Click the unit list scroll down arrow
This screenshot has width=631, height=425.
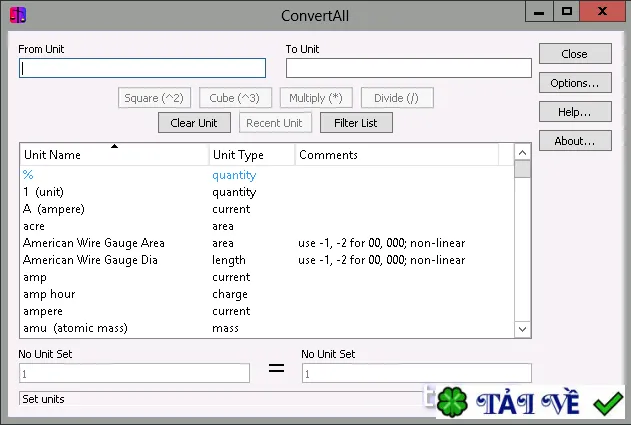522,329
